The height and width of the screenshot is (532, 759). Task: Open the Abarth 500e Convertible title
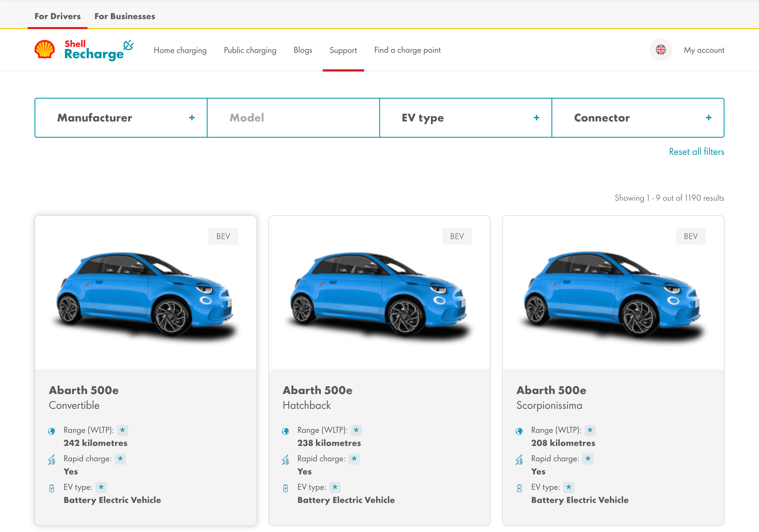pos(84,390)
